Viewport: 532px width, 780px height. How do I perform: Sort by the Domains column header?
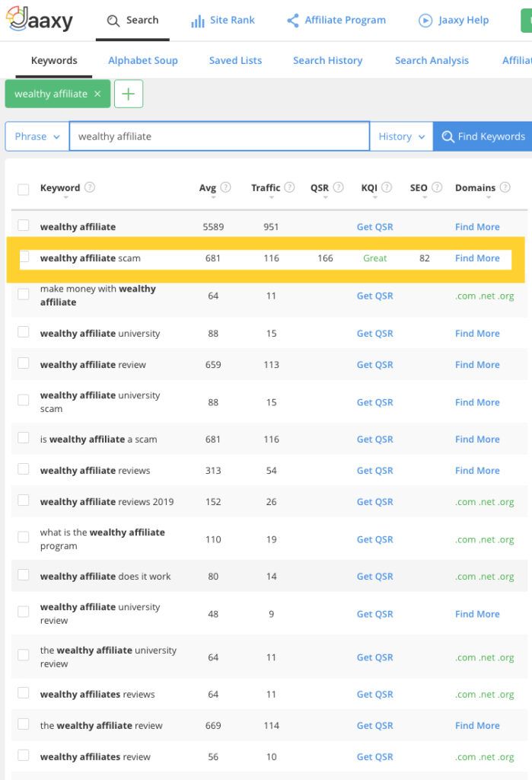click(476, 188)
